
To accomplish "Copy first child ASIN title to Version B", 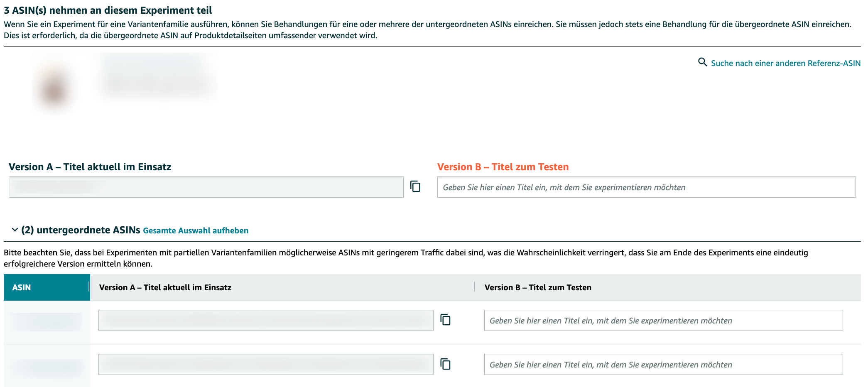I will pos(446,320).
